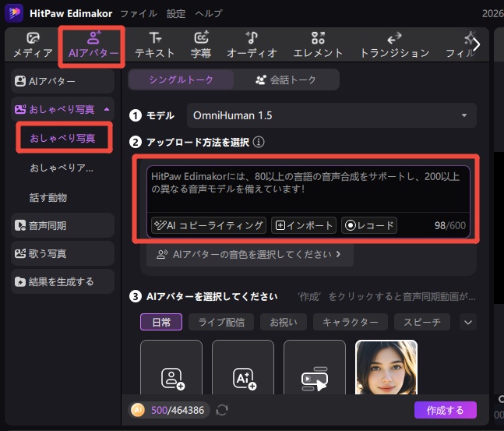Image resolution: width=504 pixels, height=431 pixels.
Task: Click the AI credits coin 500/464386
Action: [x=169, y=410]
